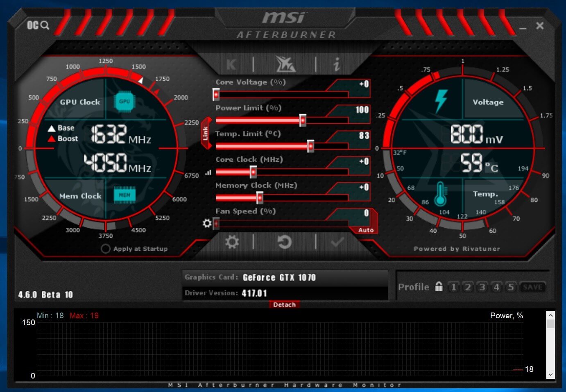Open the voltage curve editor icon

[x=208, y=172]
